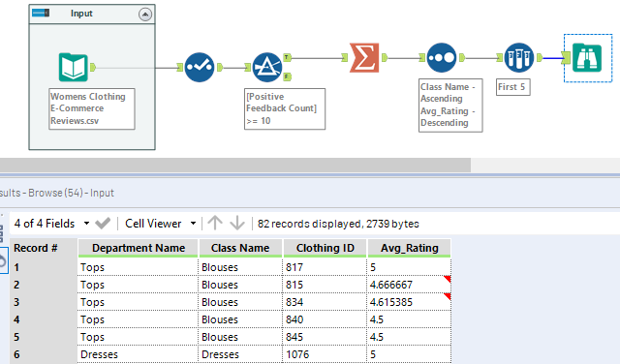
Task: Click the down arrow in results toolbar
Action: point(237,224)
